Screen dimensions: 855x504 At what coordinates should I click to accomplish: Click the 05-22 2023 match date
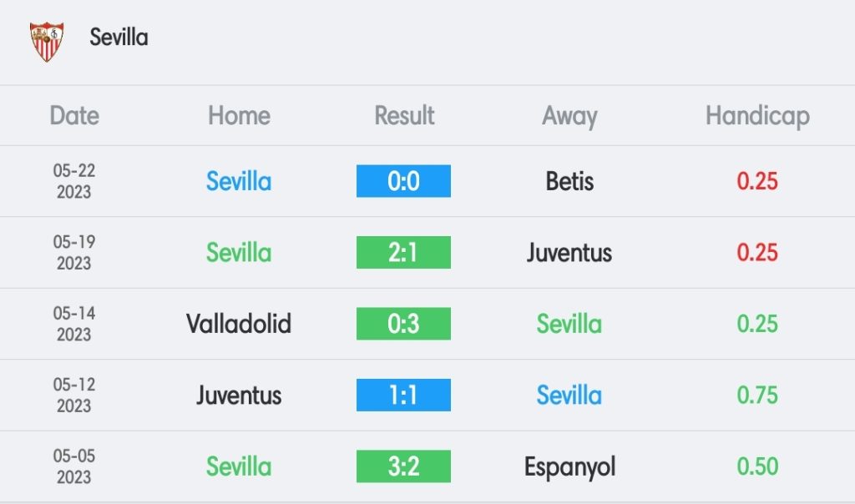(74, 181)
